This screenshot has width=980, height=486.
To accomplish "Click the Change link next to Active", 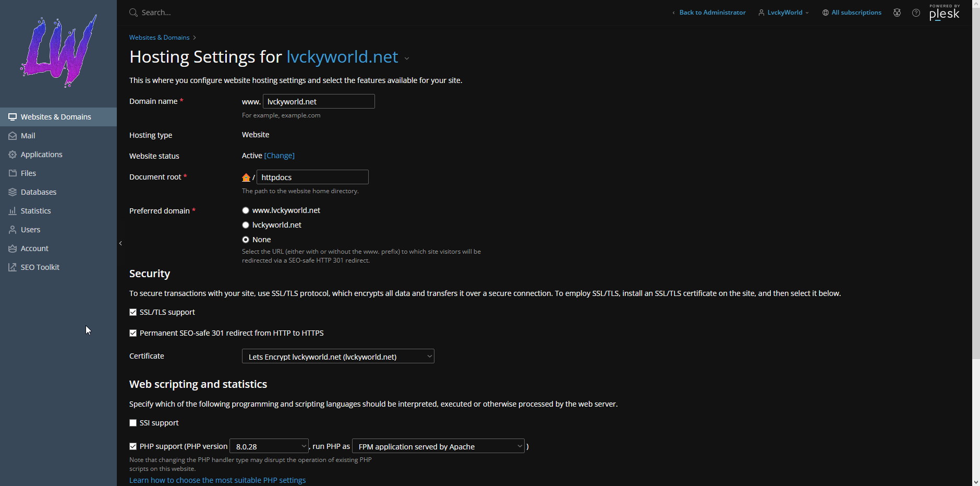I will pos(279,156).
